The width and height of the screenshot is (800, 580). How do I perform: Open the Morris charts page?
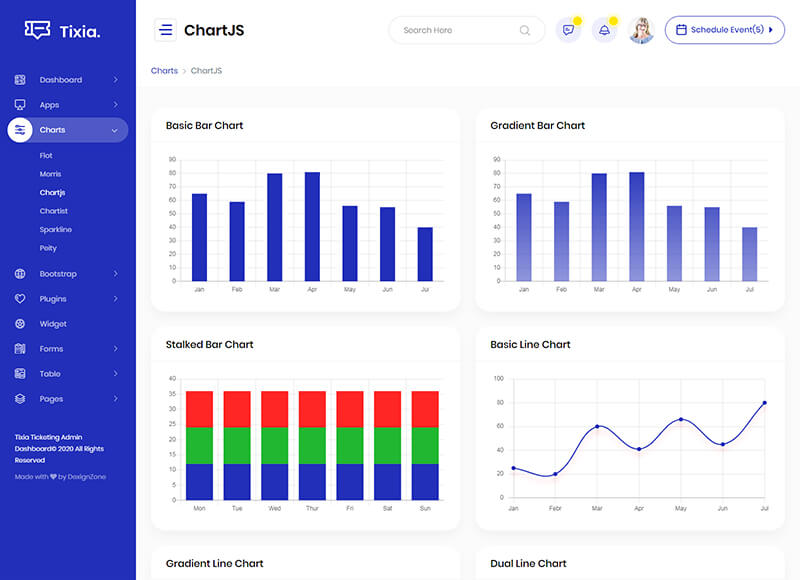tap(50, 174)
